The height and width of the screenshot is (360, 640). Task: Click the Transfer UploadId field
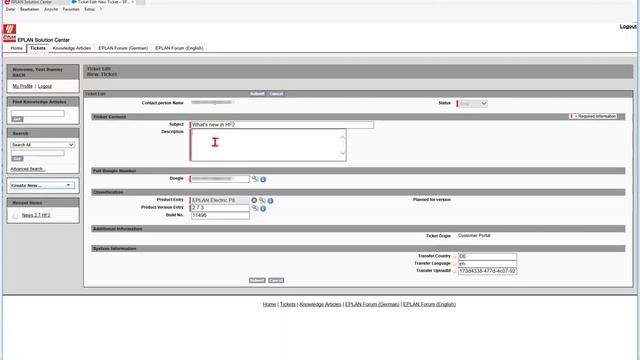click(487, 271)
